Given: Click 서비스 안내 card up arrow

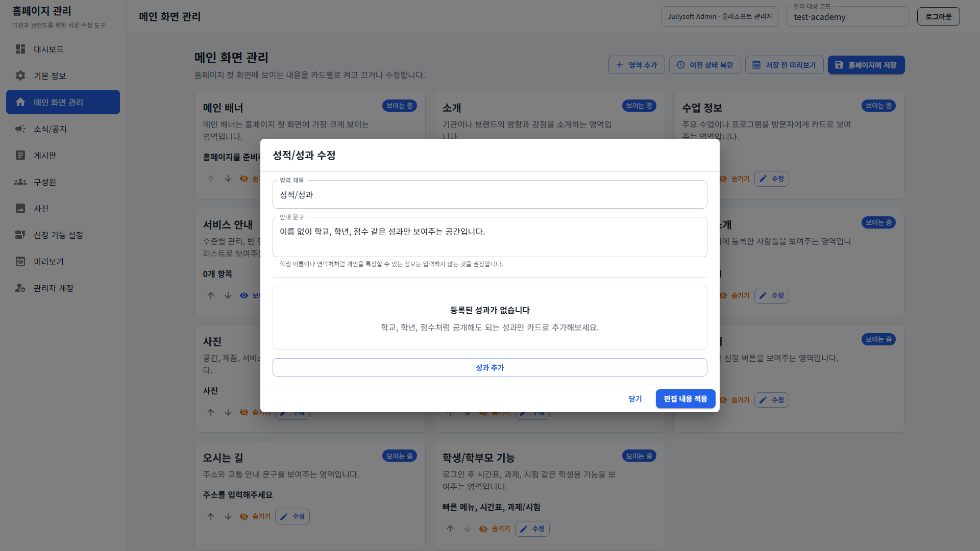Looking at the screenshot, I should point(211,295).
